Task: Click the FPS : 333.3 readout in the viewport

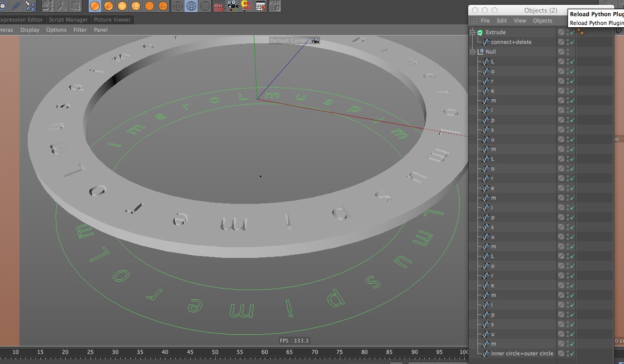Action: point(294,341)
